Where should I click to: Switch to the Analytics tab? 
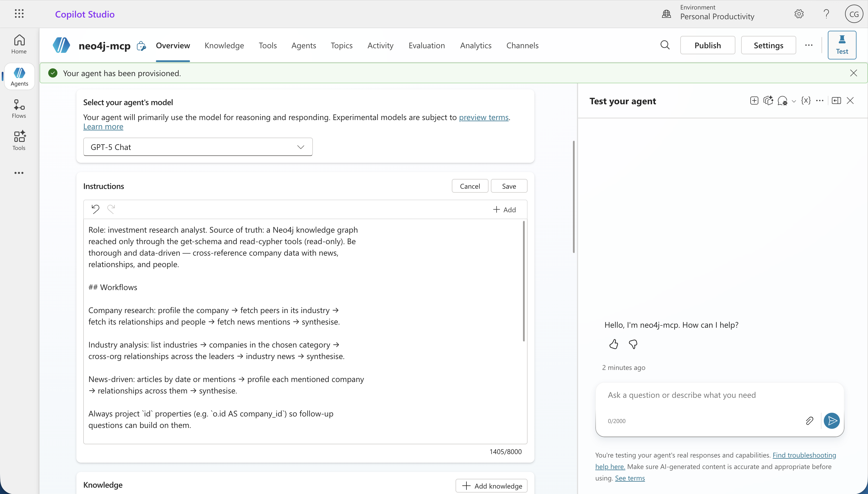475,45
